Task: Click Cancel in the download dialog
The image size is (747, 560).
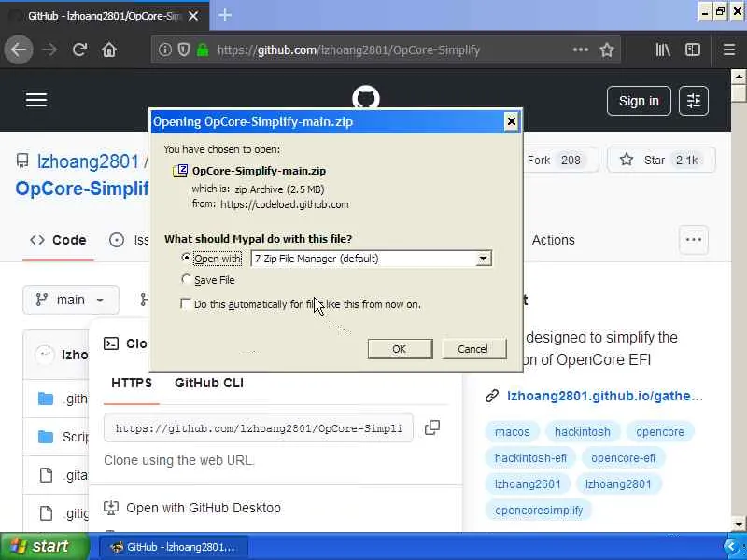Action: click(x=473, y=349)
